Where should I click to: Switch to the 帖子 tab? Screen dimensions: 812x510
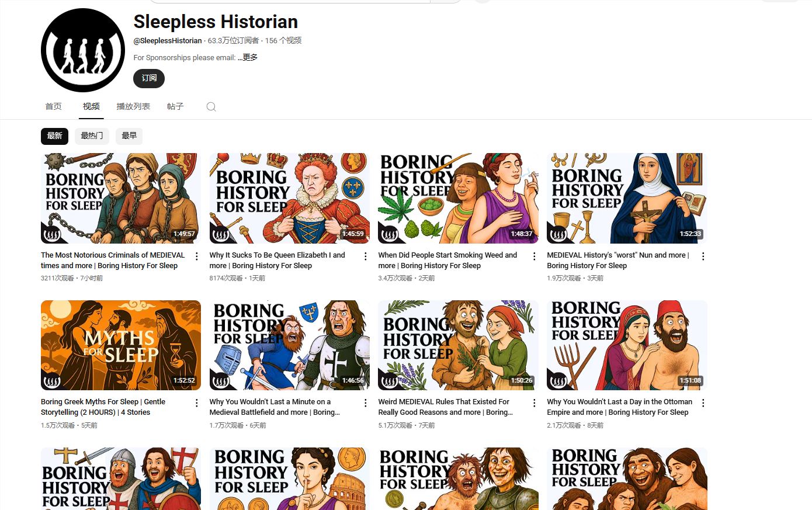coord(175,106)
